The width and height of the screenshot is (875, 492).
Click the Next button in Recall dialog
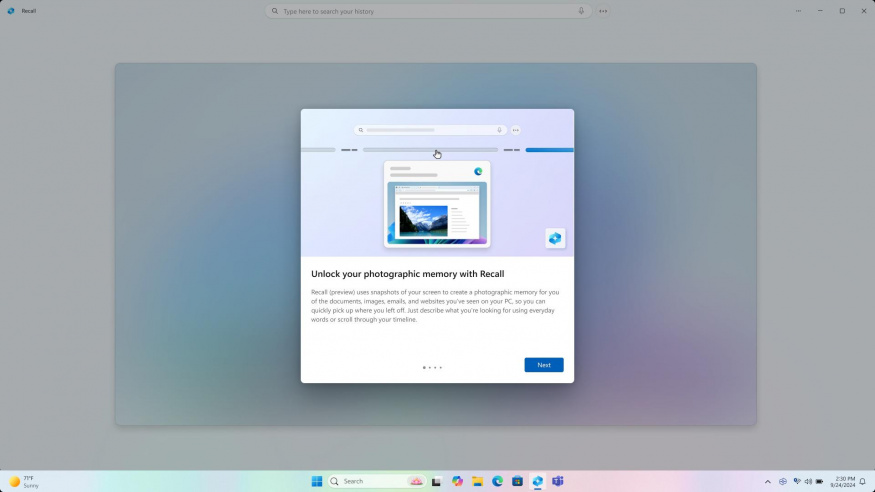pos(543,365)
